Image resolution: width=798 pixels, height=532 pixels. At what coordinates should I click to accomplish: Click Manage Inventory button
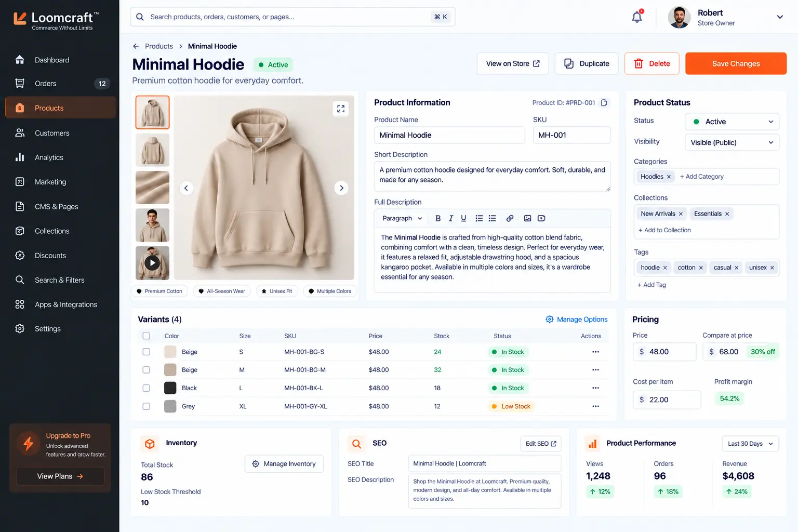click(284, 464)
